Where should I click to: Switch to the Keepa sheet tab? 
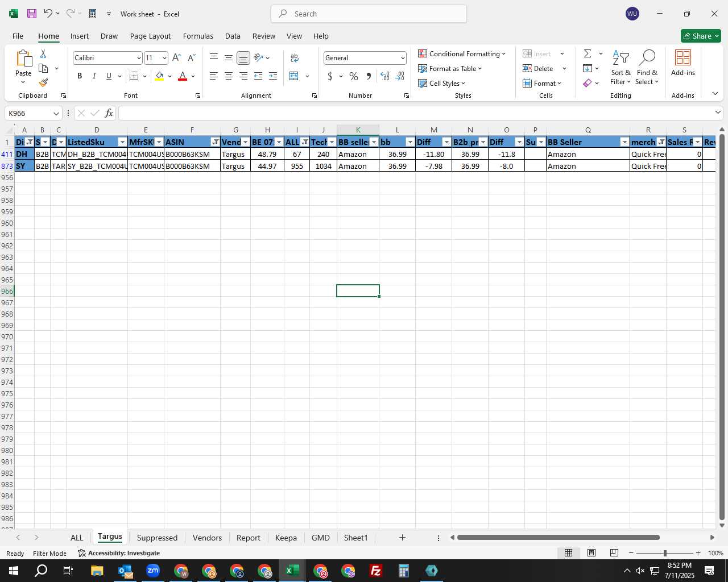pyautogui.click(x=286, y=538)
